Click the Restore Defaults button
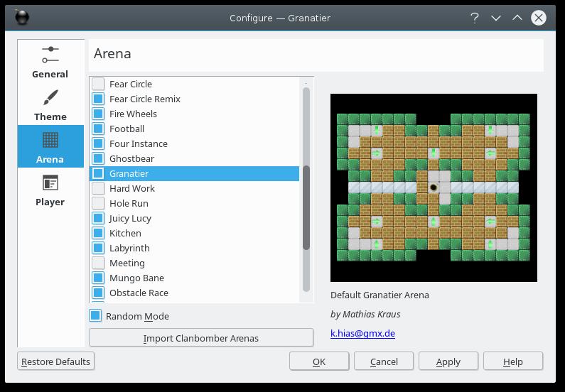 [56, 361]
